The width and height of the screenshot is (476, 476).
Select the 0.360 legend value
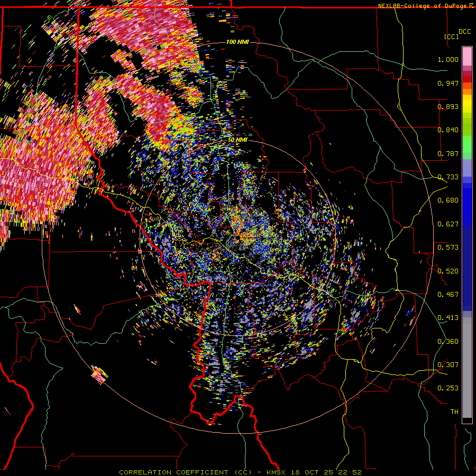[448, 342]
